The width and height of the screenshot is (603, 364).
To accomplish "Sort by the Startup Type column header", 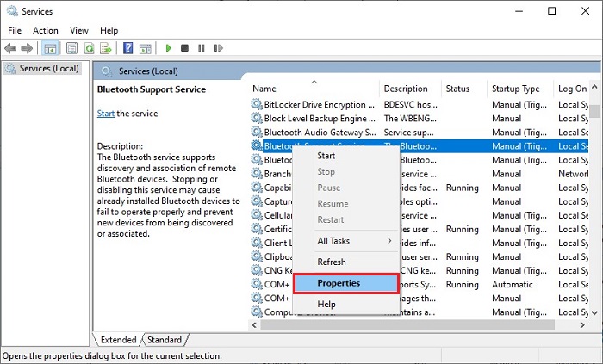I will (520, 89).
